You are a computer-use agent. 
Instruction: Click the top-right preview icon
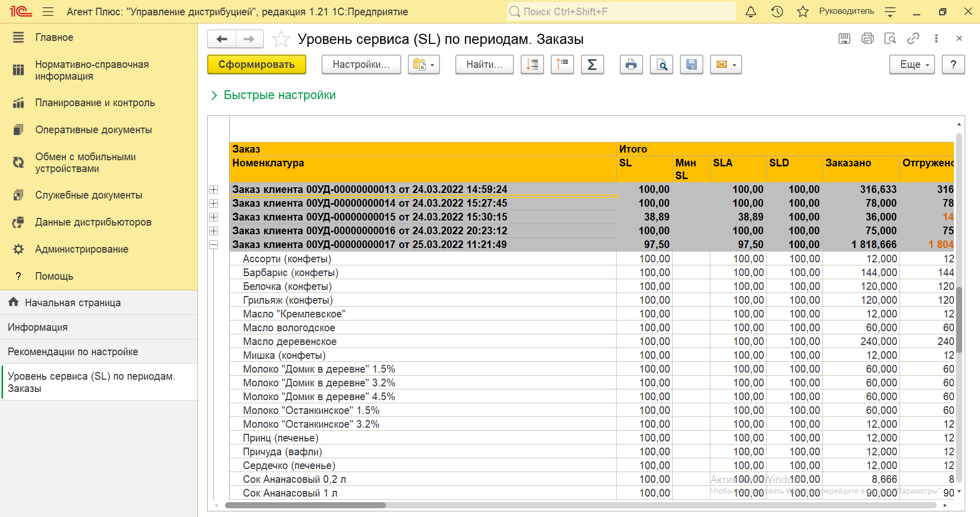coord(890,38)
